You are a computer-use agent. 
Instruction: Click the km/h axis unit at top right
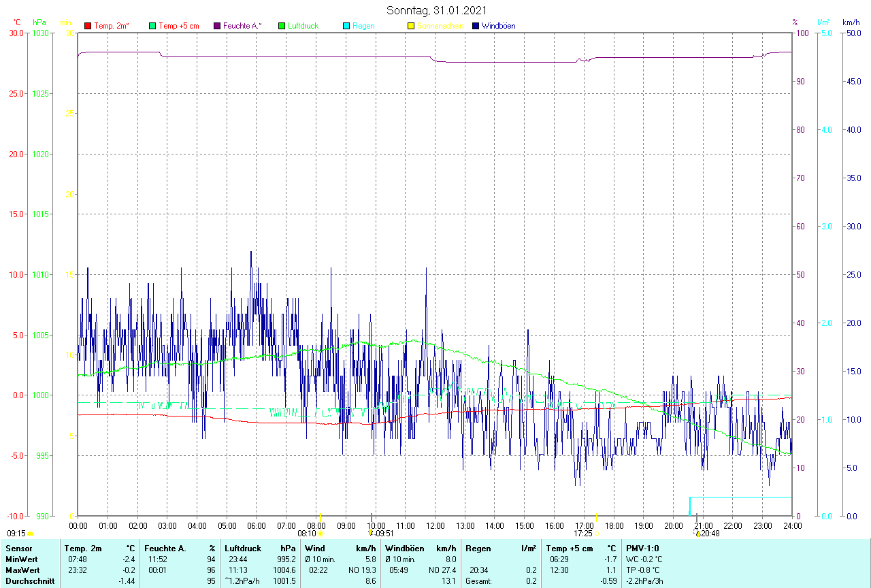point(851,22)
